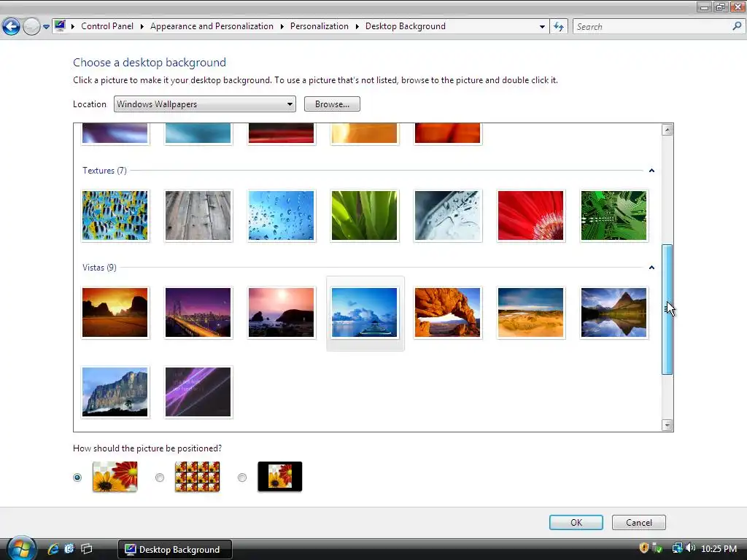Select the red gerbera flower wallpaper
Viewport: 747px width, 560px height.
coord(531,216)
